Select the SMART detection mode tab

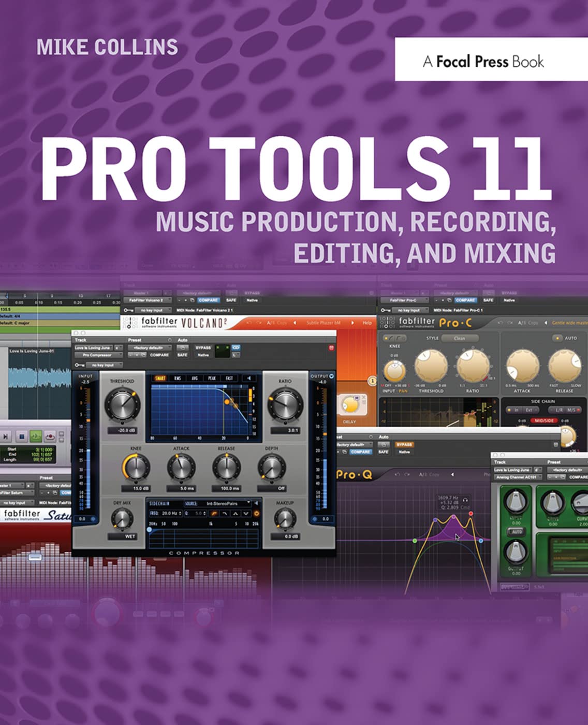pos(160,378)
